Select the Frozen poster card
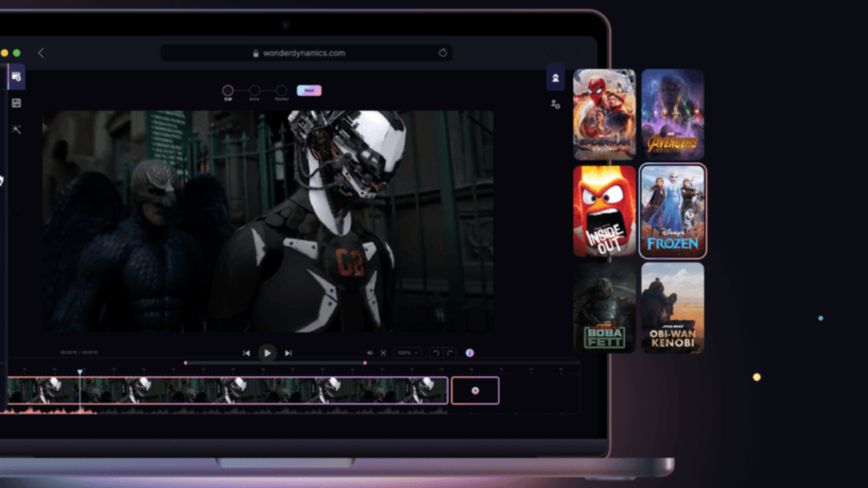 (673, 211)
